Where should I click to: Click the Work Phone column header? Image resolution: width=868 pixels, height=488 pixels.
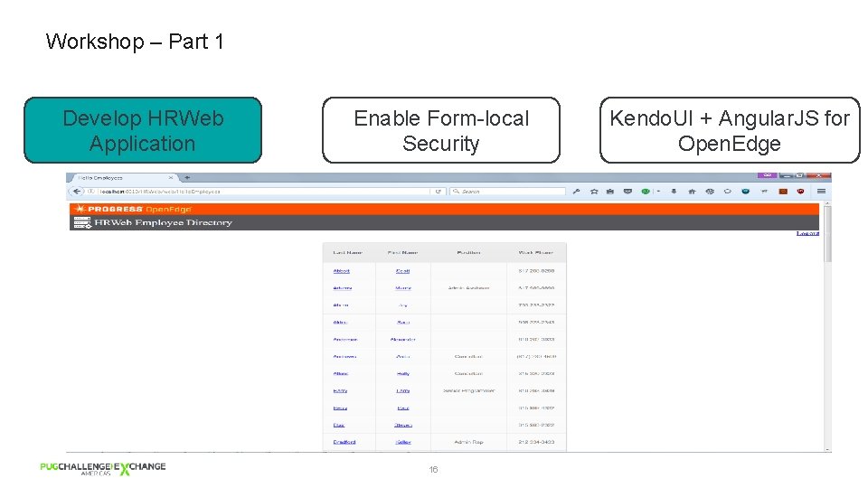click(536, 252)
